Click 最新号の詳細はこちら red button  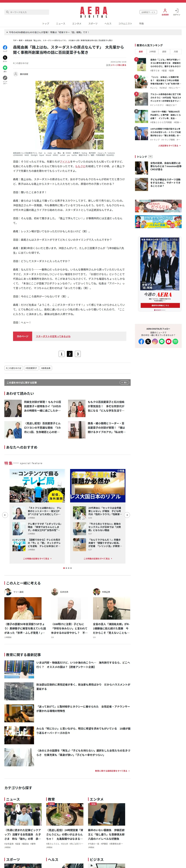pos(160,305)
